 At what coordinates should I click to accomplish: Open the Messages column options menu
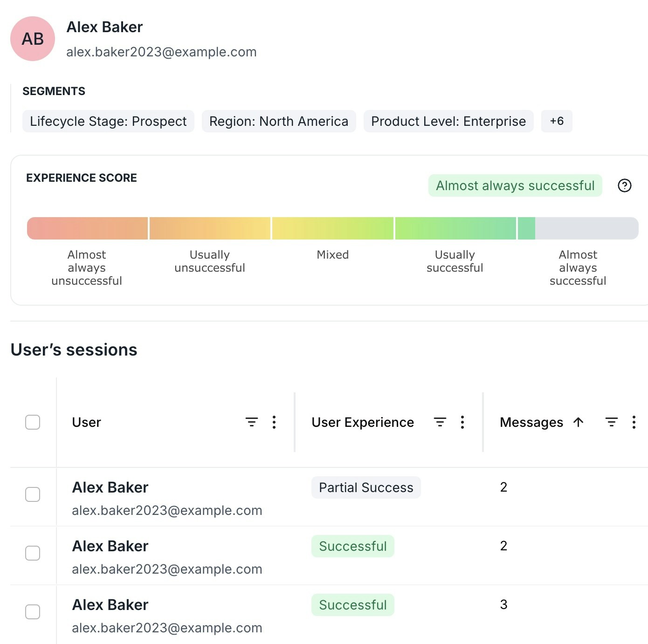pyautogui.click(x=634, y=422)
